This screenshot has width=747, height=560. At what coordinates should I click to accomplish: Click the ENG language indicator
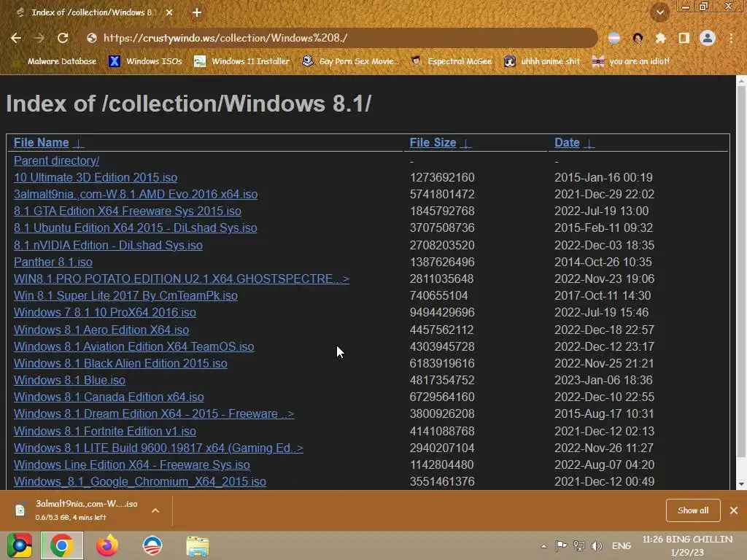pyautogui.click(x=622, y=545)
